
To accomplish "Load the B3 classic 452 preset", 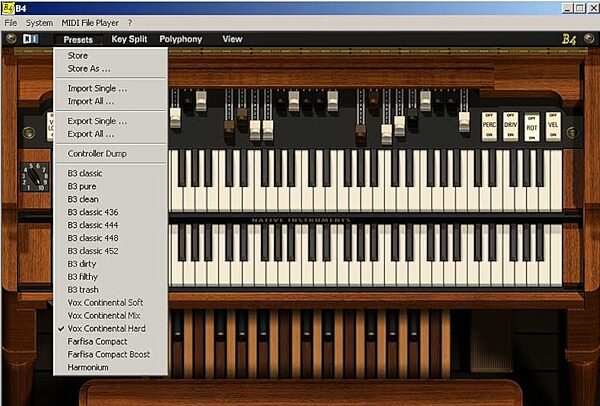I will click(x=111, y=251).
